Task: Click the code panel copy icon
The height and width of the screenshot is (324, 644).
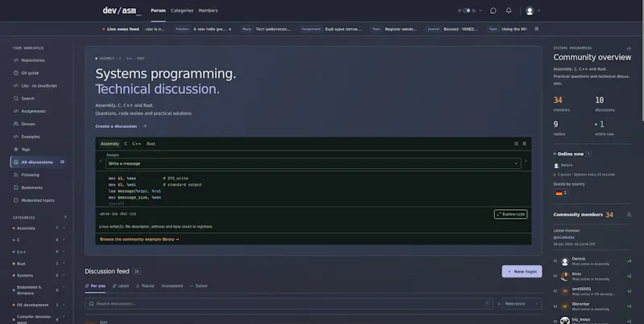Action: click(525, 144)
